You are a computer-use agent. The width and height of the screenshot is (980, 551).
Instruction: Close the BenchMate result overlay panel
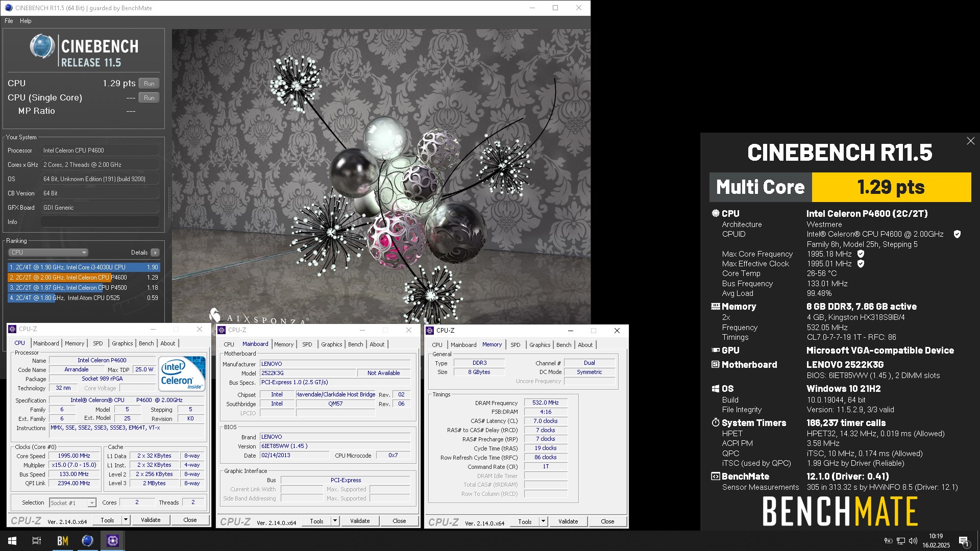(970, 141)
